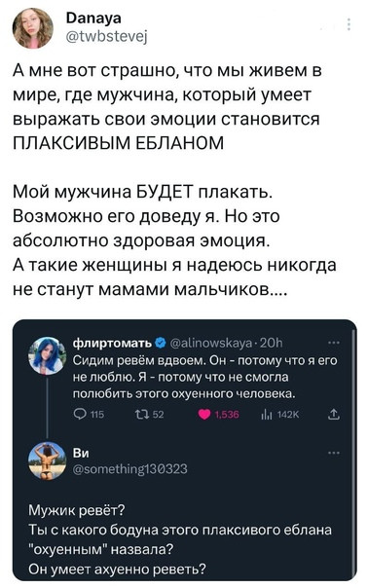
Task: Open the @twbstevej handle link
Action: coord(106,36)
